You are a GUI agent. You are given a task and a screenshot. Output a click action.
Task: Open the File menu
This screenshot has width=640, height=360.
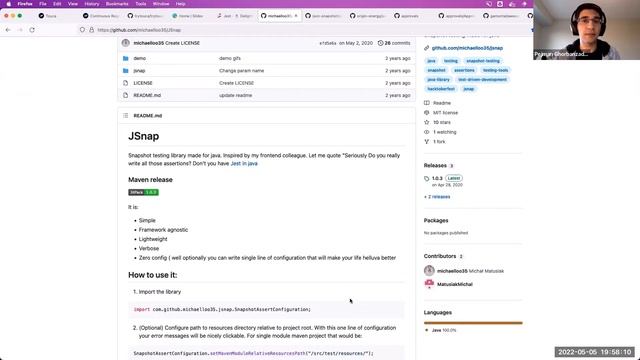click(x=43, y=4)
